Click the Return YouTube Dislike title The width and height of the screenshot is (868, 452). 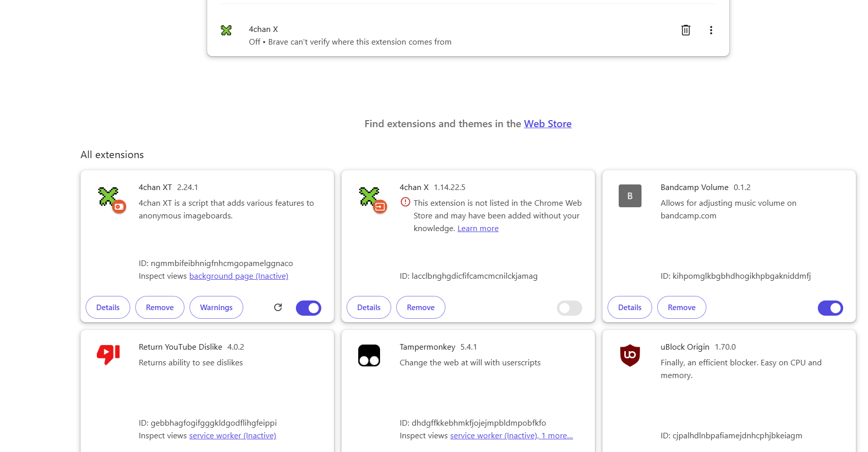click(x=180, y=347)
